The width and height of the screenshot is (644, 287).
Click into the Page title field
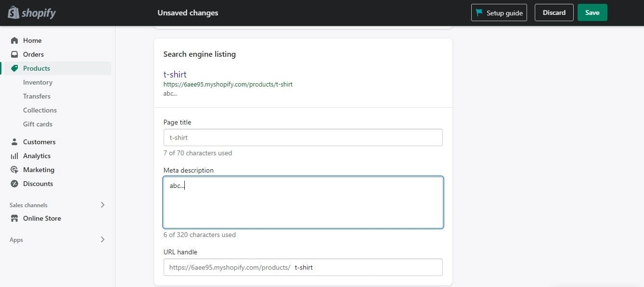[303, 137]
